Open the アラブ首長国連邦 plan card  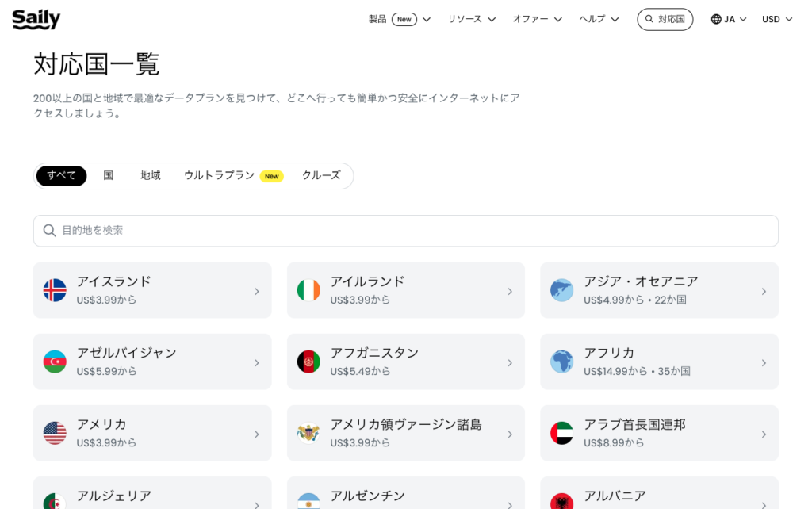tap(659, 433)
